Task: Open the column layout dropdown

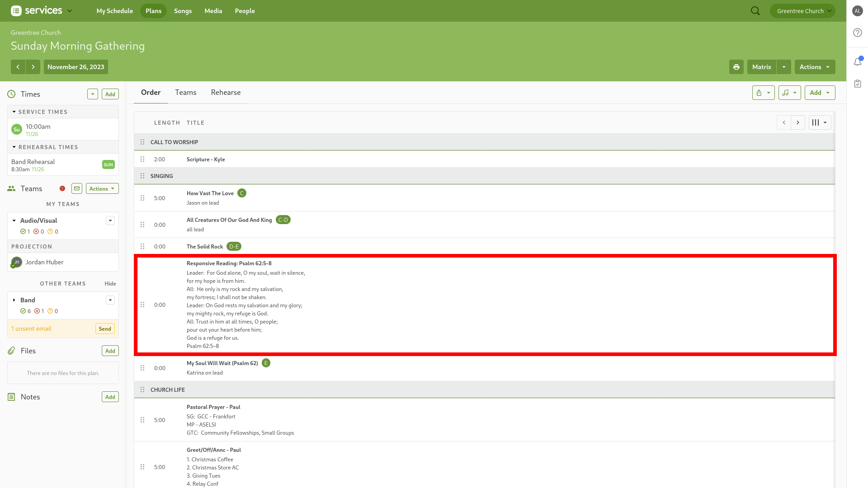Action: click(x=819, y=122)
